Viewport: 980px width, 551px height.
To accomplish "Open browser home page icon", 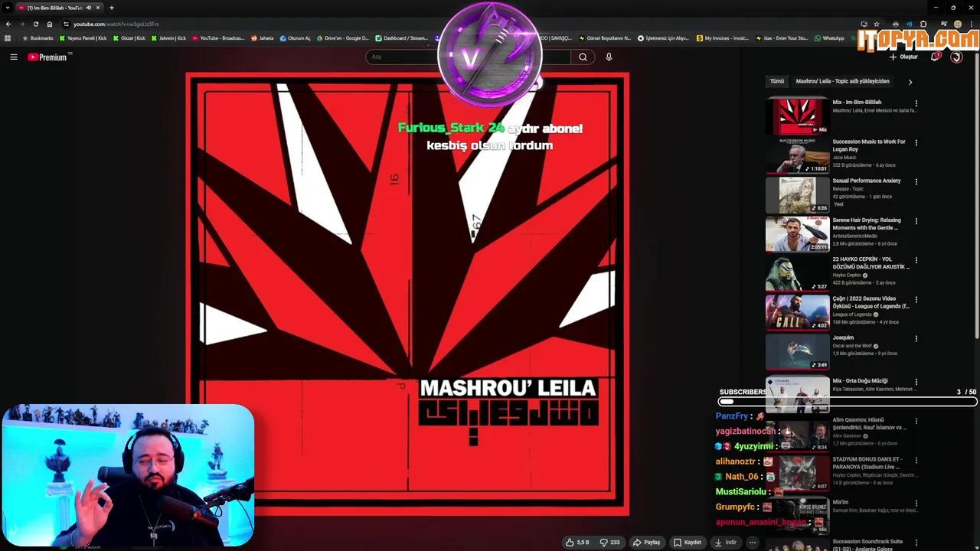I will coord(50,24).
